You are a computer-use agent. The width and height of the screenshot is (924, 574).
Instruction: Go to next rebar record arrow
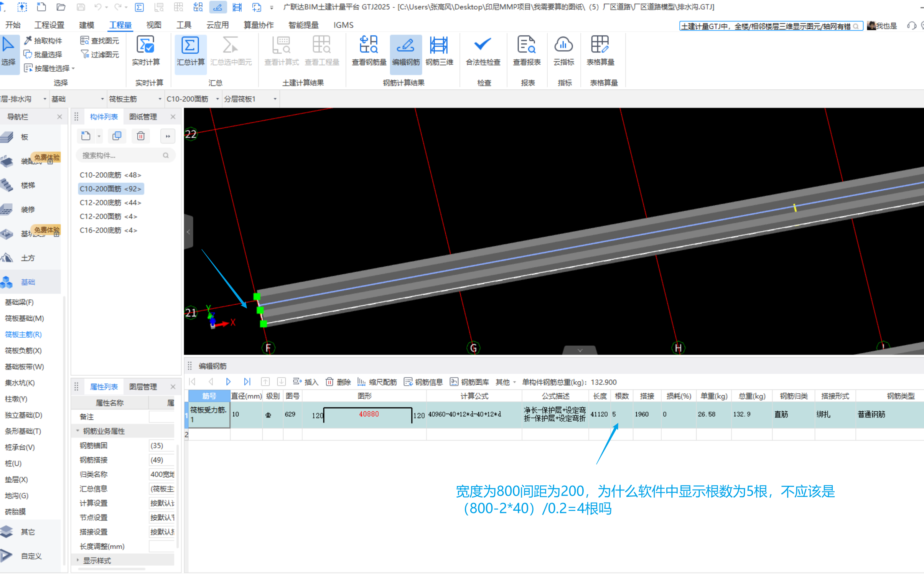point(228,382)
